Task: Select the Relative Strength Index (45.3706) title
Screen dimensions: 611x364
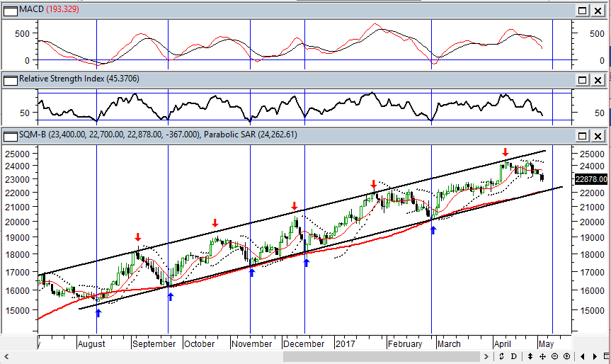Action: tap(79, 79)
